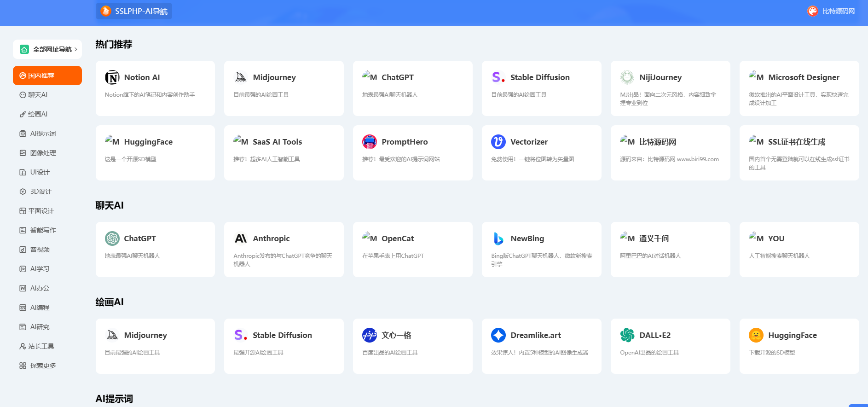Click the Dreamlike.art blue star icon

(x=498, y=335)
